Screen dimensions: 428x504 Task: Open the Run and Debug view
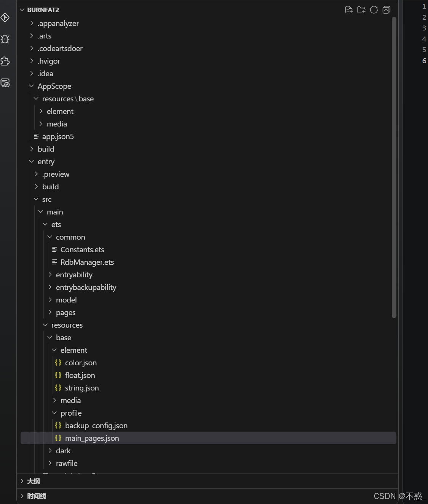pos(5,39)
